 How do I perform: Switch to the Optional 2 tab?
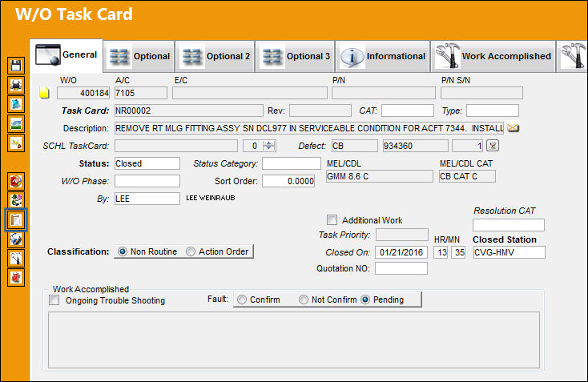click(x=215, y=56)
